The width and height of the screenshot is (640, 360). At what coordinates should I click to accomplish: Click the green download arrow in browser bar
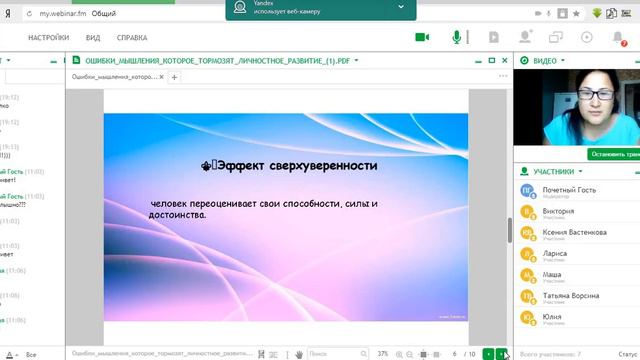[597, 13]
